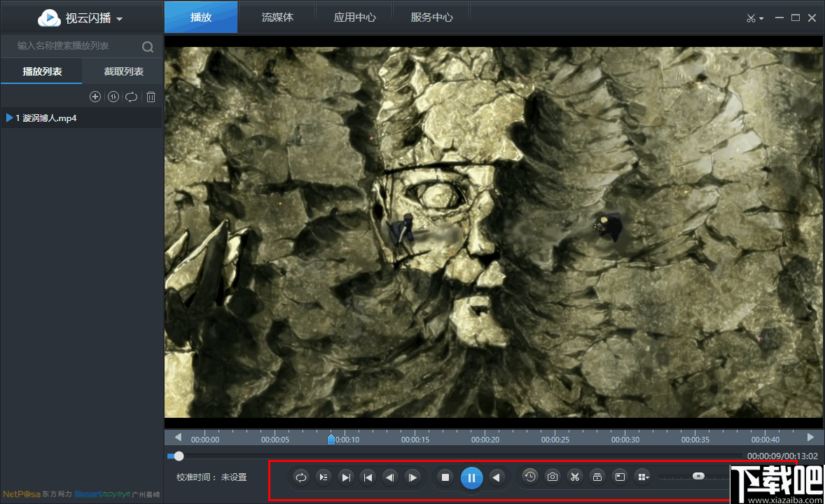The image size is (825, 504).
Task: Open the multi-screen grid layout dropdown
Action: tap(643, 477)
